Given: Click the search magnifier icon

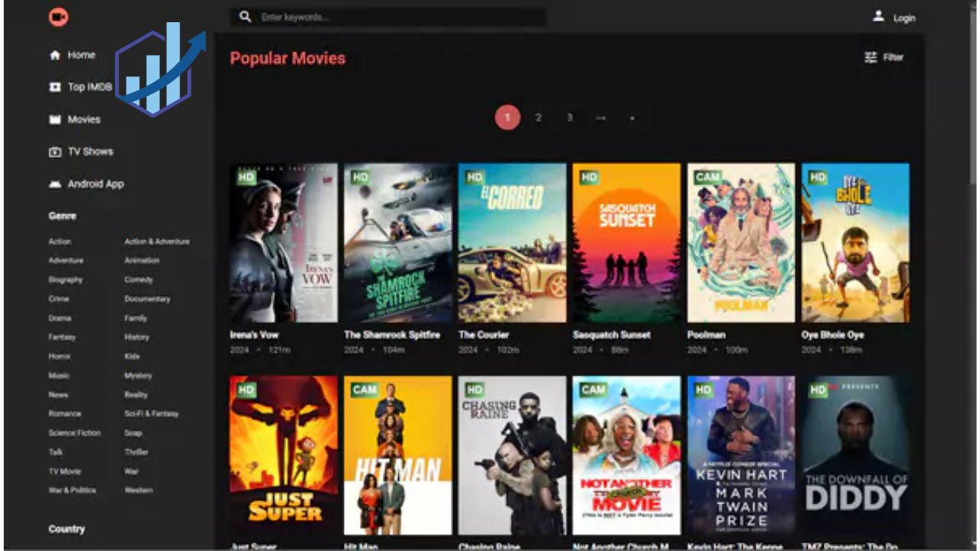Looking at the screenshot, I should [x=245, y=17].
